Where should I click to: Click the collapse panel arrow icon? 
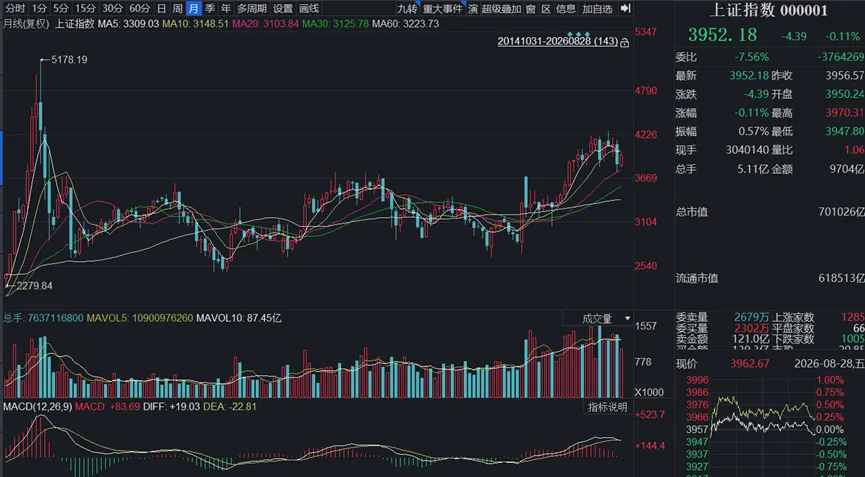(626, 8)
